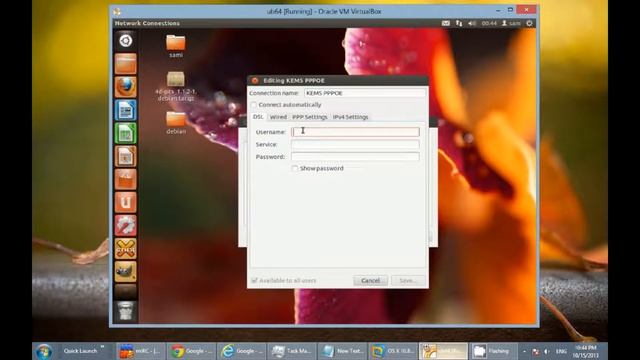
Task: Open the mail indicator in top panel
Action: click(x=446, y=23)
